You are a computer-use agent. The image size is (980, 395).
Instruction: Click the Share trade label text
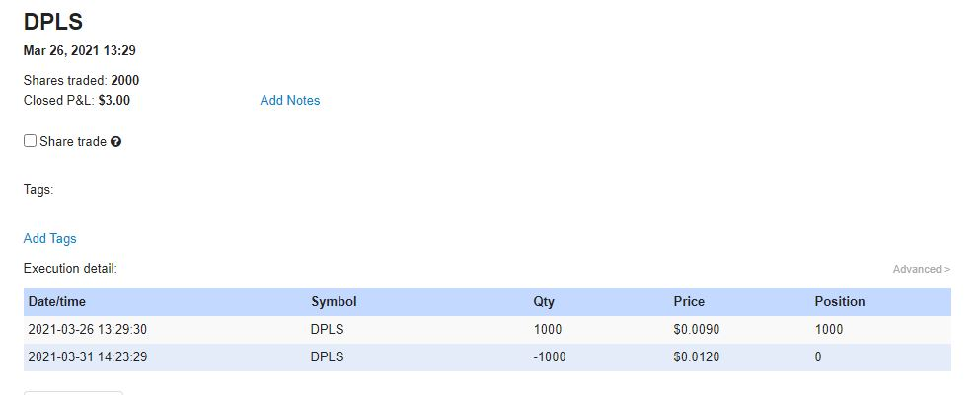[73, 141]
